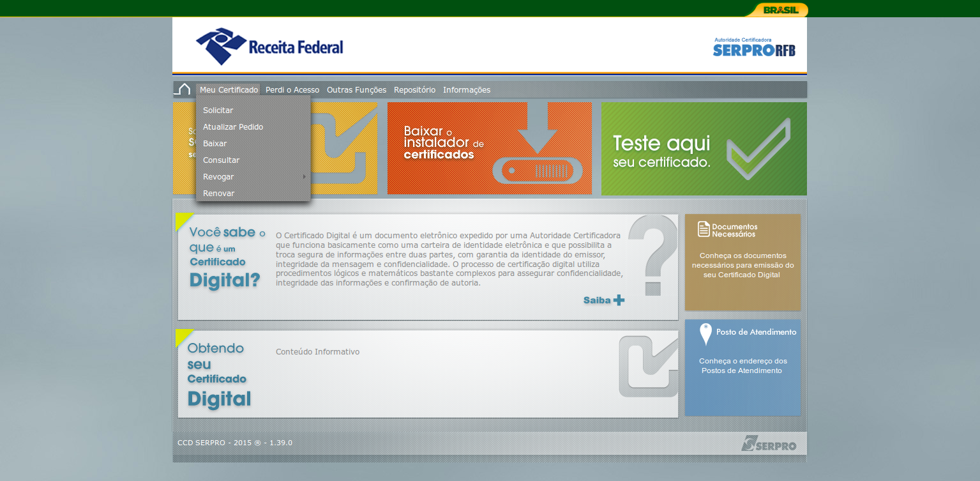Open the Repositório menu
Image resolution: width=980 pixels, height=481 pixels.
tap(414, 90)
